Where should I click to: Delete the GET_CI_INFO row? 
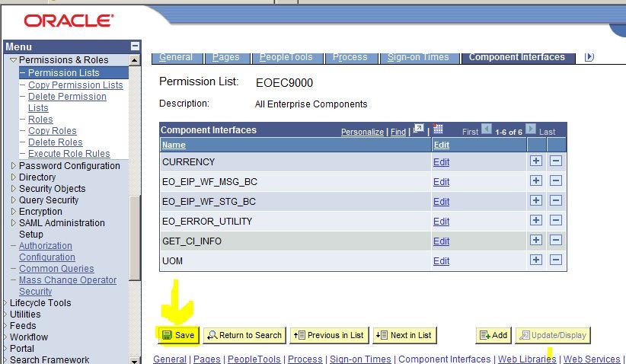[556, 240]
